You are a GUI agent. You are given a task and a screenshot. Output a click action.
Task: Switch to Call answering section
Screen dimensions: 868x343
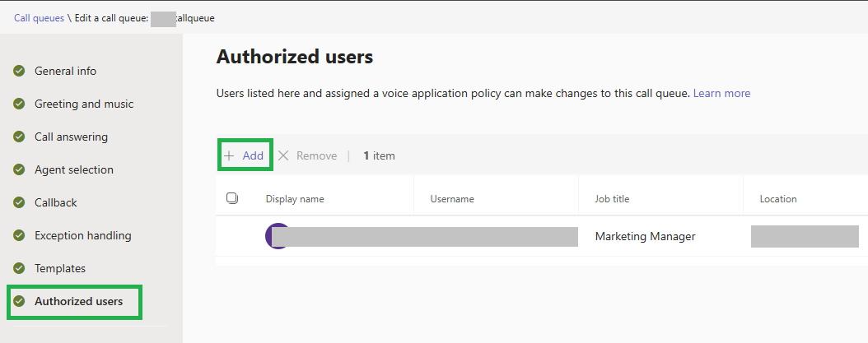[x=72, y=137]
